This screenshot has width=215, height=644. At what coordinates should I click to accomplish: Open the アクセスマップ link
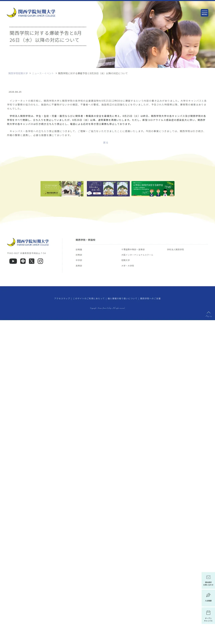[62, 298]
